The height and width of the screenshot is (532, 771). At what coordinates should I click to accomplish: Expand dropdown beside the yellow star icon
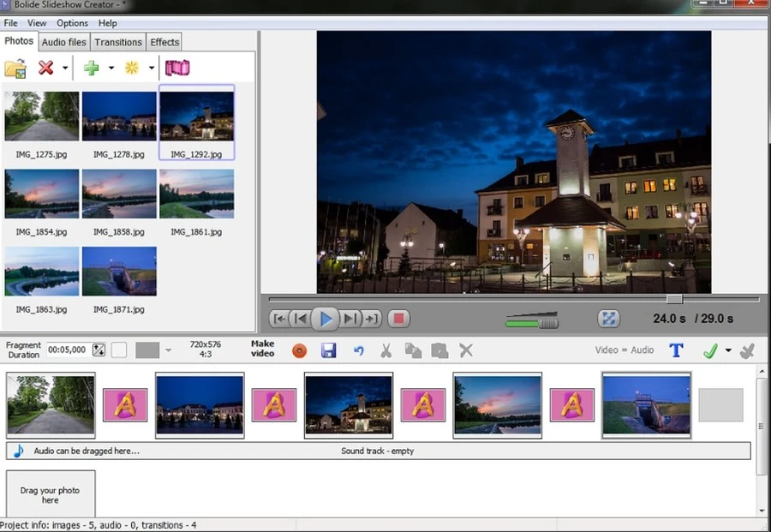(152, 69)
